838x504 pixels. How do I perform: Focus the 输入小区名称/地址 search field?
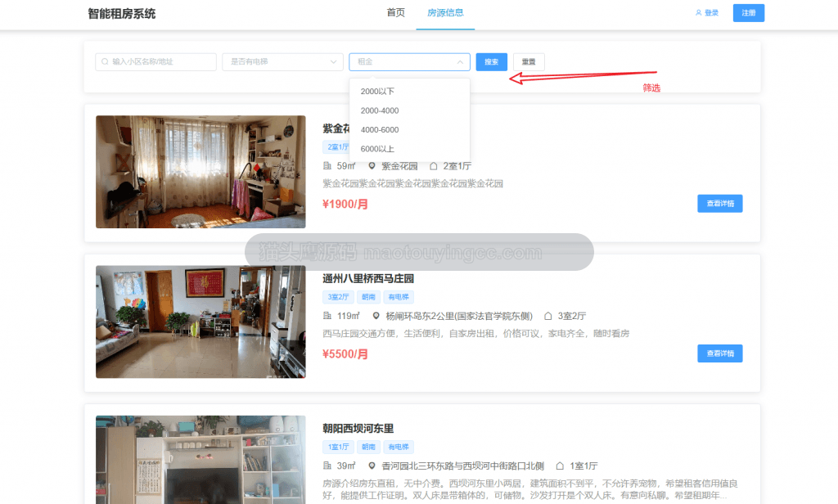(155, 62)
